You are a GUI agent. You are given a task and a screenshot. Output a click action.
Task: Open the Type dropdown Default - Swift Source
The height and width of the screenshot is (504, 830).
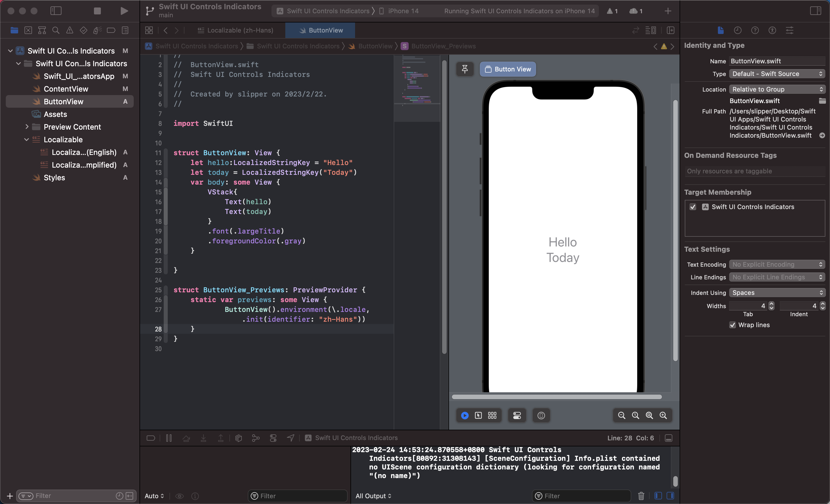tap(777, 74)
